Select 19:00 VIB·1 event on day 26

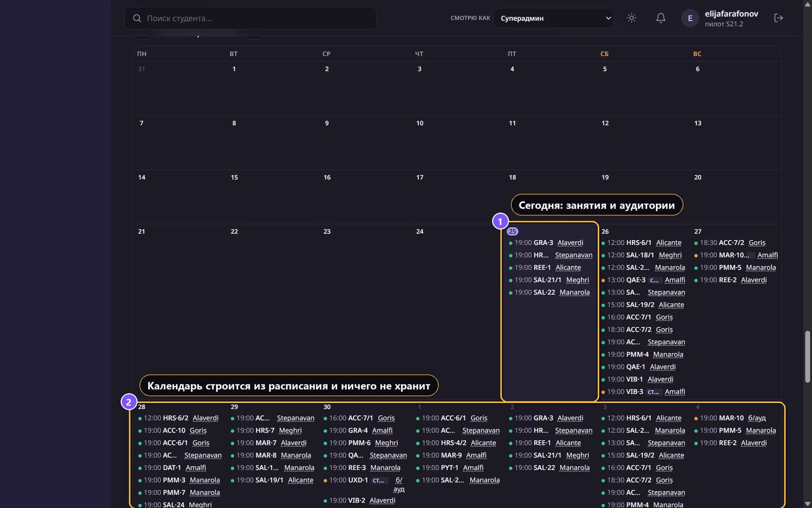pos(637,379)
